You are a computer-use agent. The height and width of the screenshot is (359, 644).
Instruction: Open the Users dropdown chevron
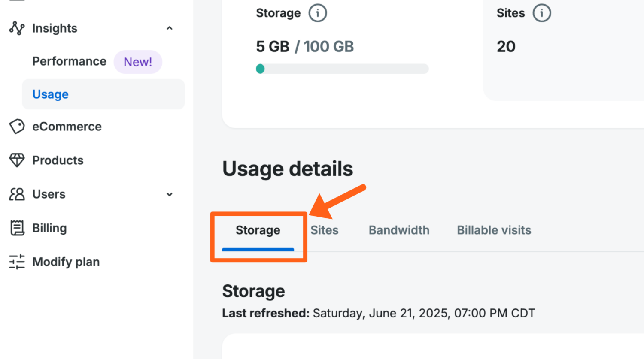point(169,194)
